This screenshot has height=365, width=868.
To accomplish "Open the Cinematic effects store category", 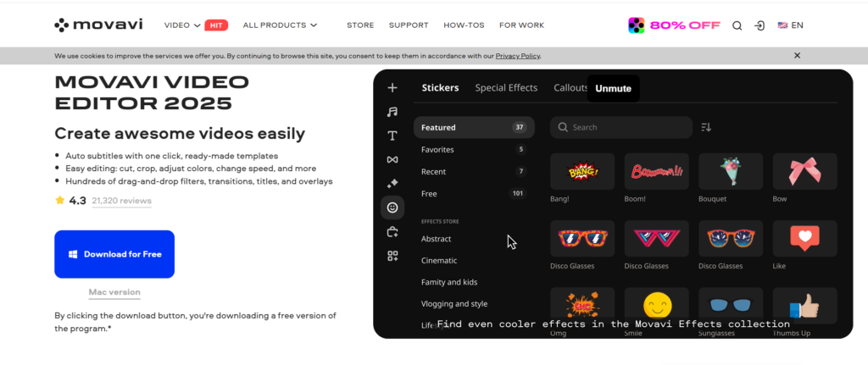I will 439,261.
